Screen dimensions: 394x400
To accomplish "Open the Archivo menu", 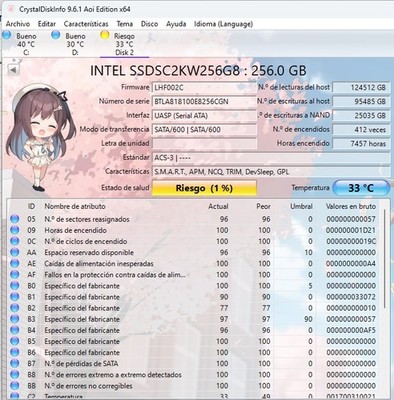I will [x=18, y=24].
